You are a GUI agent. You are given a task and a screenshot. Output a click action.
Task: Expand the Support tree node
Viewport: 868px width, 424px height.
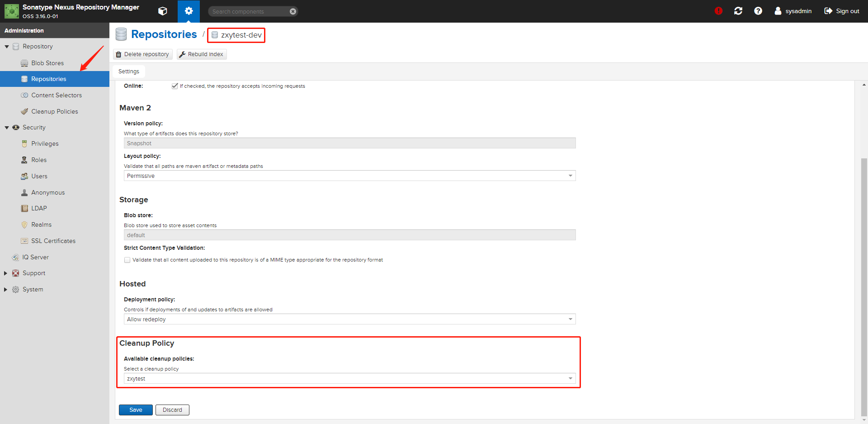pyautogui.click(x=6, y=273)
